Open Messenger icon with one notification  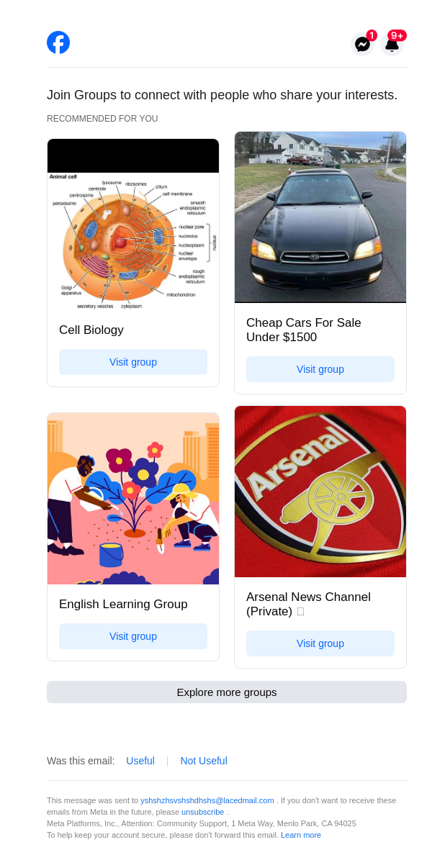click(363, 45)
